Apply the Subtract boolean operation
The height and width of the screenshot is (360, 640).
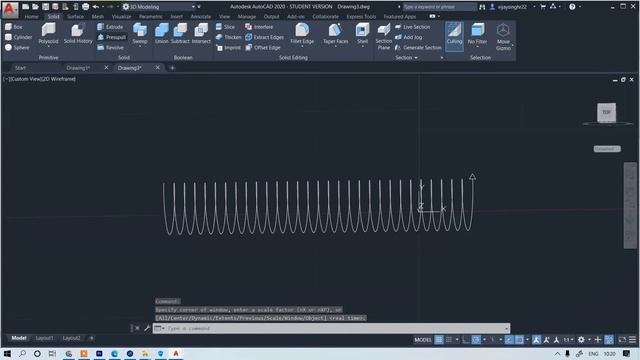pyautogui.click(x=180, y=33)
